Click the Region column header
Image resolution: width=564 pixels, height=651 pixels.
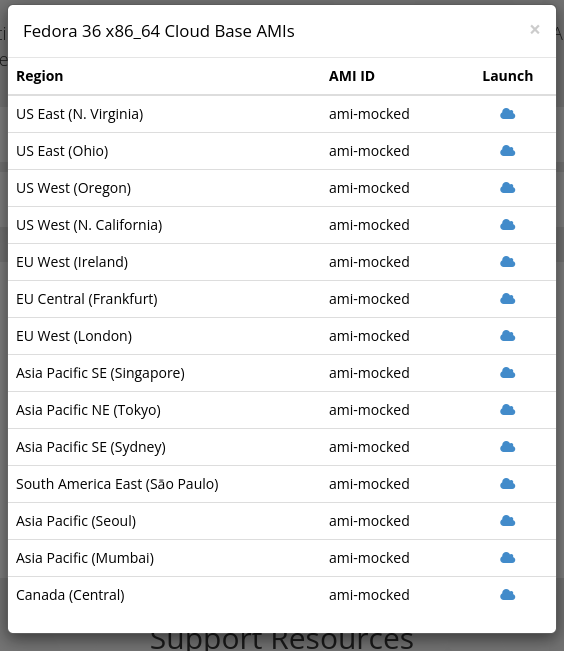(x=40, y=76)
